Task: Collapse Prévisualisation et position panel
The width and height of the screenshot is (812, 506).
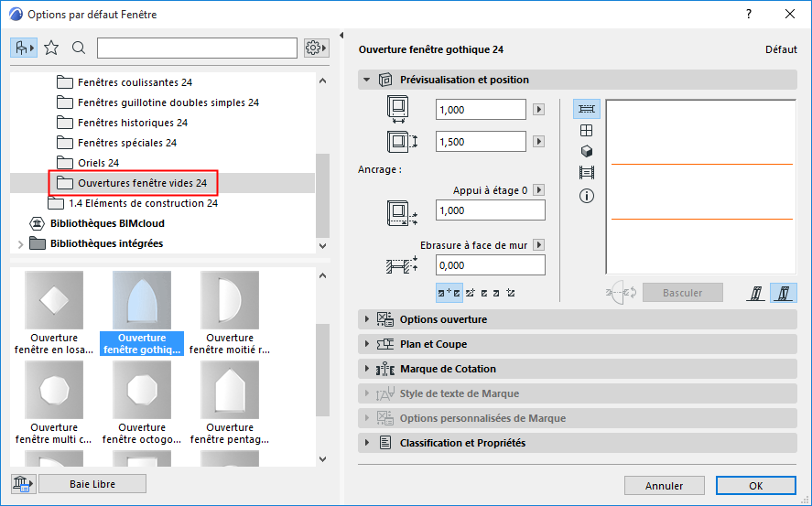Action: 367,80
